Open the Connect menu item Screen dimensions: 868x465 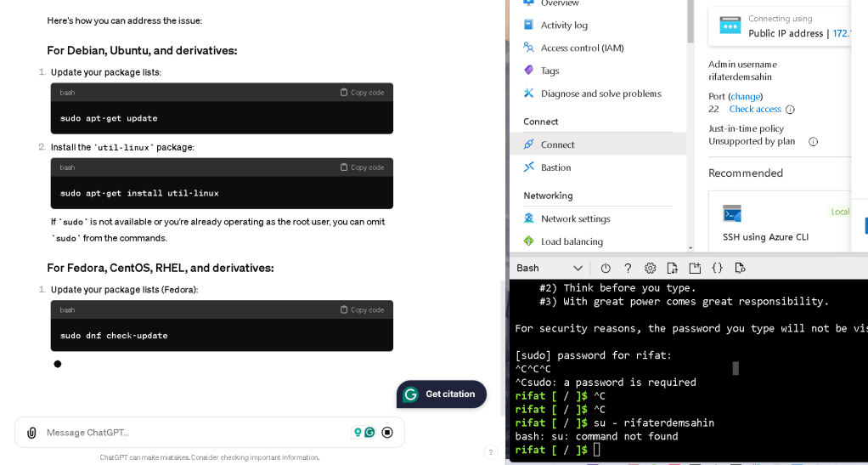tap(598, 145)
